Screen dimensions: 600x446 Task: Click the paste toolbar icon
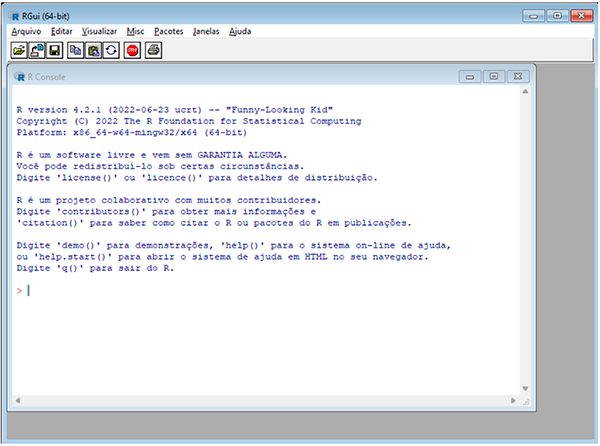(93, 50)
